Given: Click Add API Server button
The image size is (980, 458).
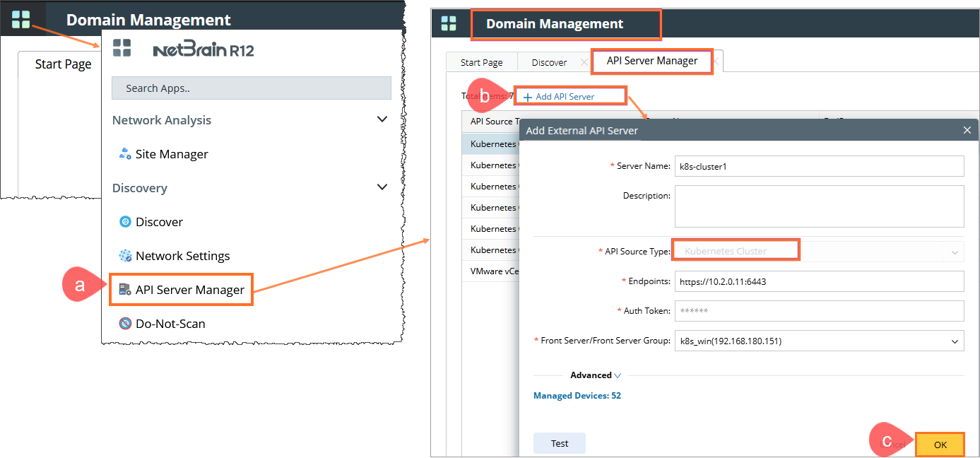Looking at the screenshot, I should click(x=559, y=97).
